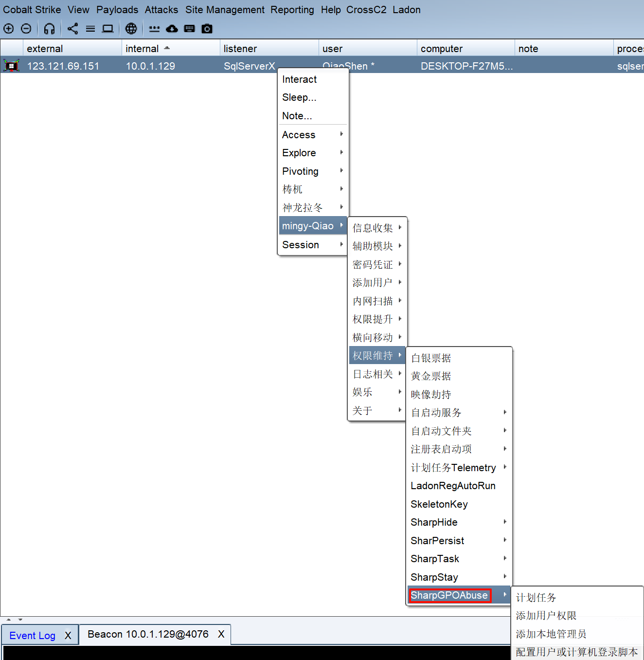Click the globe web icon in toolbar
The height and width of the screenshot is (660, 644).
[x=131, y=29]
